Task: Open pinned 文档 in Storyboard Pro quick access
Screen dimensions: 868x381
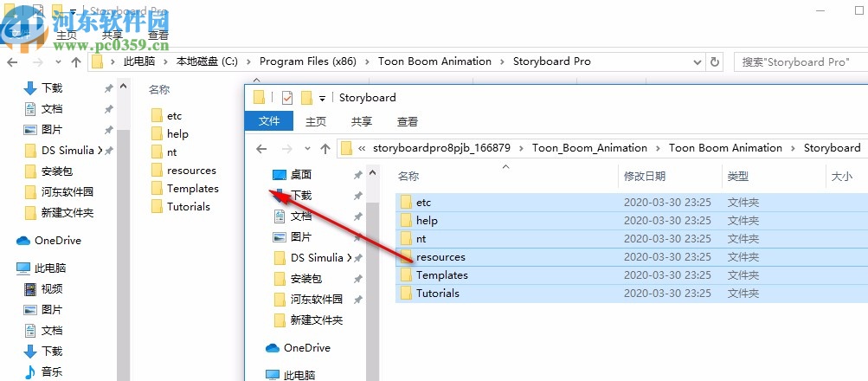Action: coord(51,108)
